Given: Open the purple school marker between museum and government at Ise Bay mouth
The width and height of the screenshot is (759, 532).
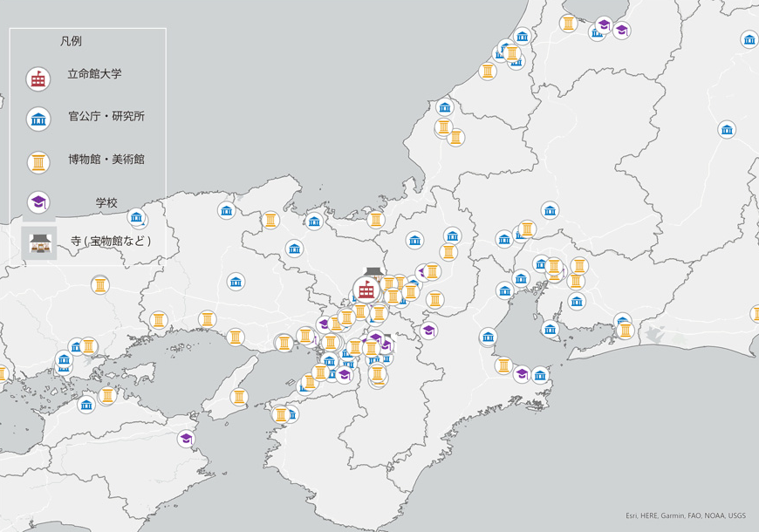Looking at the screenshot, I should coord(522,373).
